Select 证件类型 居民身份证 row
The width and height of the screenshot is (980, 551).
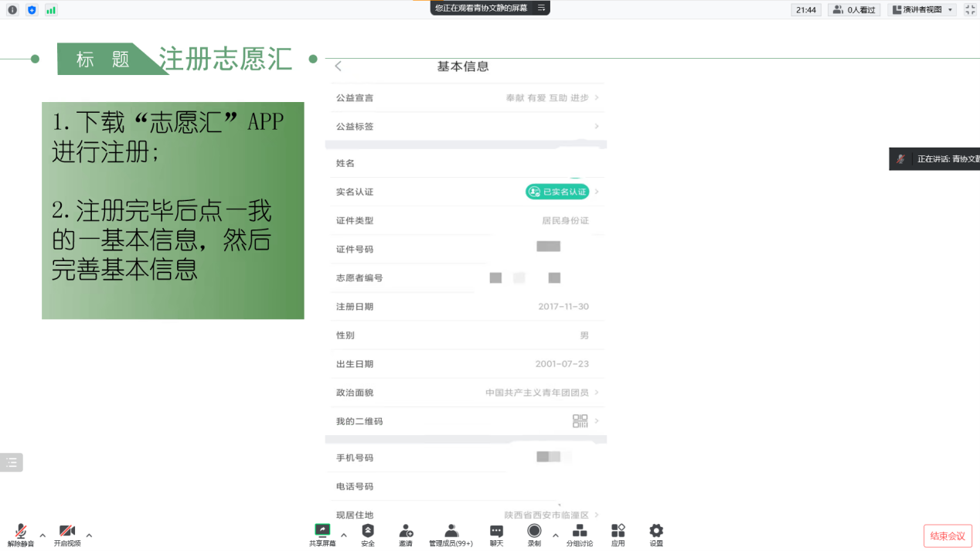coord(466,220)
